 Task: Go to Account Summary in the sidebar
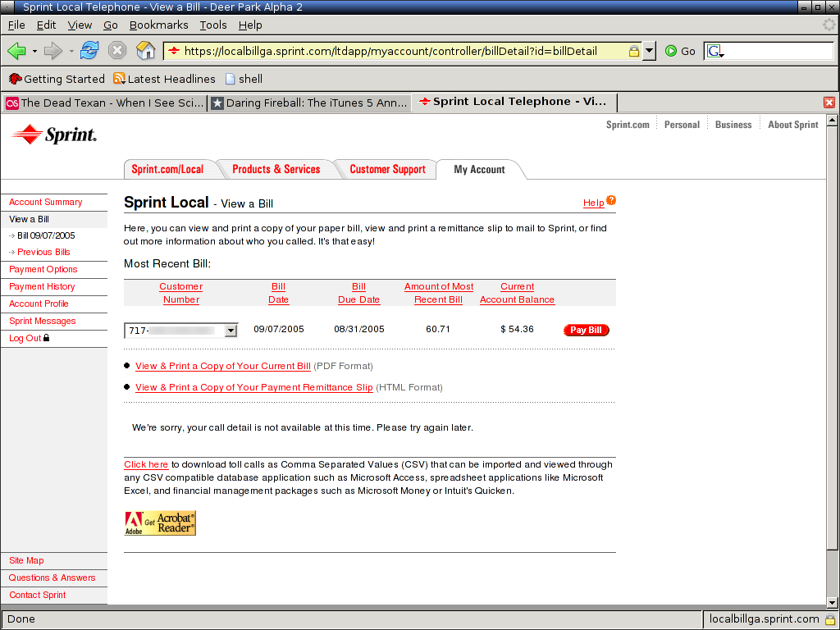[46, 202]
